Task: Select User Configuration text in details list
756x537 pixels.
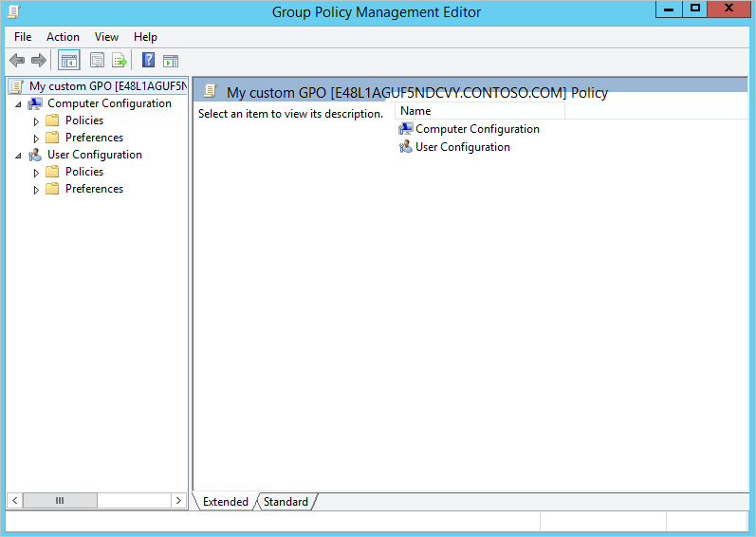Action: (463, 146)
